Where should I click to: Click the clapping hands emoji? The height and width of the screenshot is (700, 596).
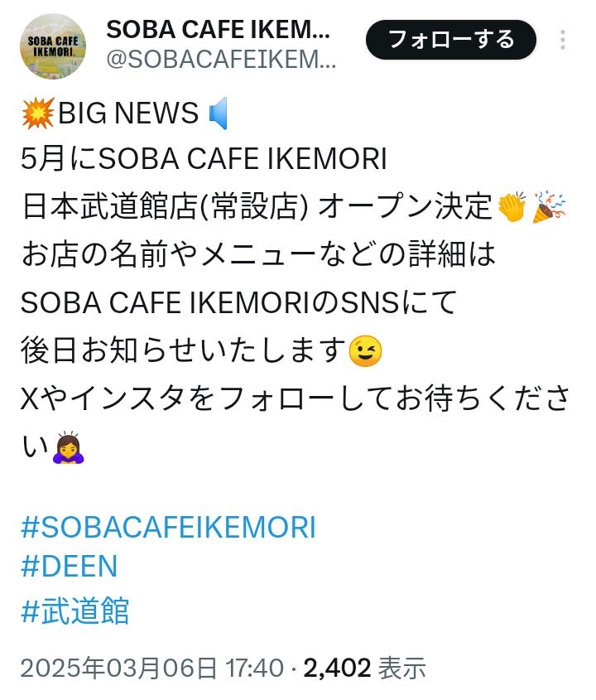click(512, 206)
